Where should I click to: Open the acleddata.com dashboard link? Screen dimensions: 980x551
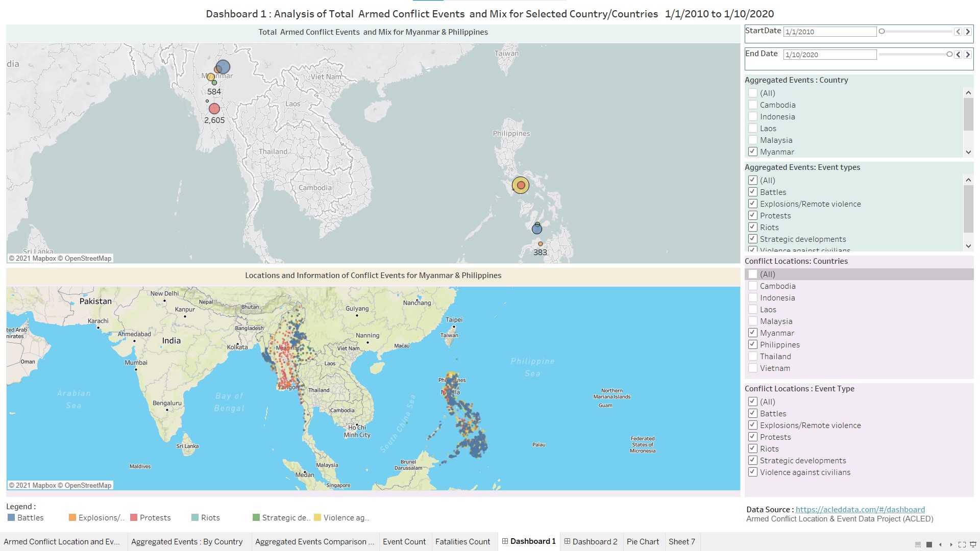(x=860, y=509)
